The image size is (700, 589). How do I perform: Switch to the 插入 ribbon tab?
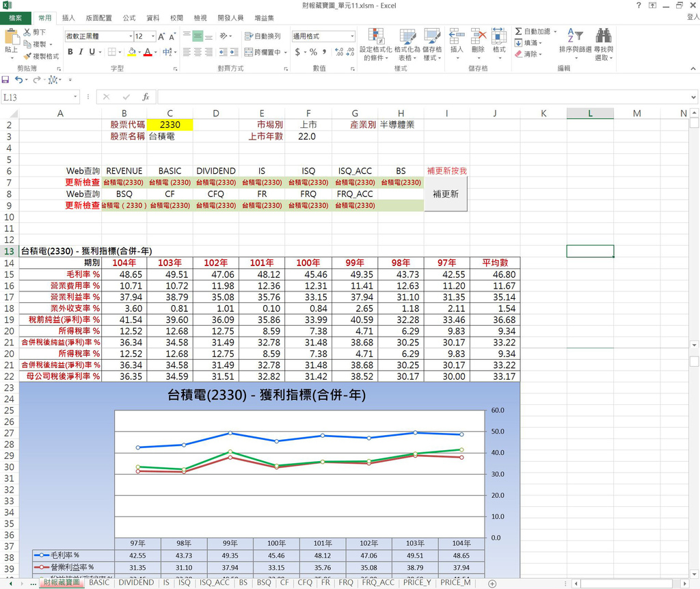pyautogui.click(x=68, y=18)
